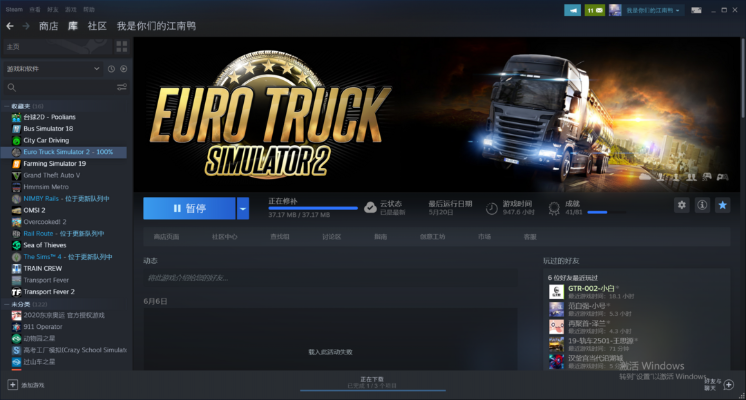
Task: Select Farming Simulator 19 in library list
Action: tap(54, 163)
